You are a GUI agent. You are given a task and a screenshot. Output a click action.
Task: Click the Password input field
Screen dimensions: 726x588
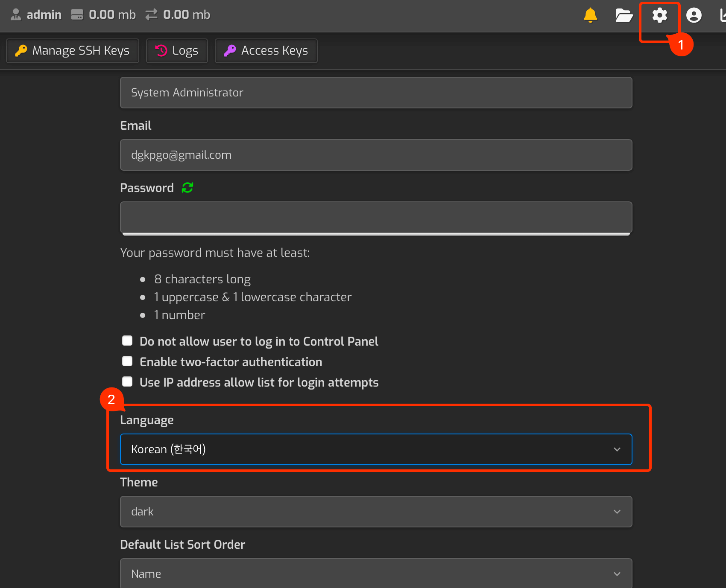click(376, 217)
